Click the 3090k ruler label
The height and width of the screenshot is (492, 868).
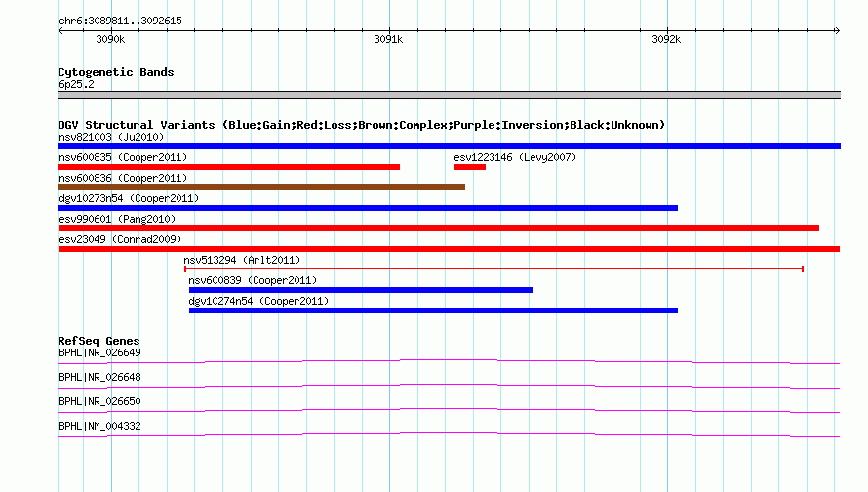110,39
